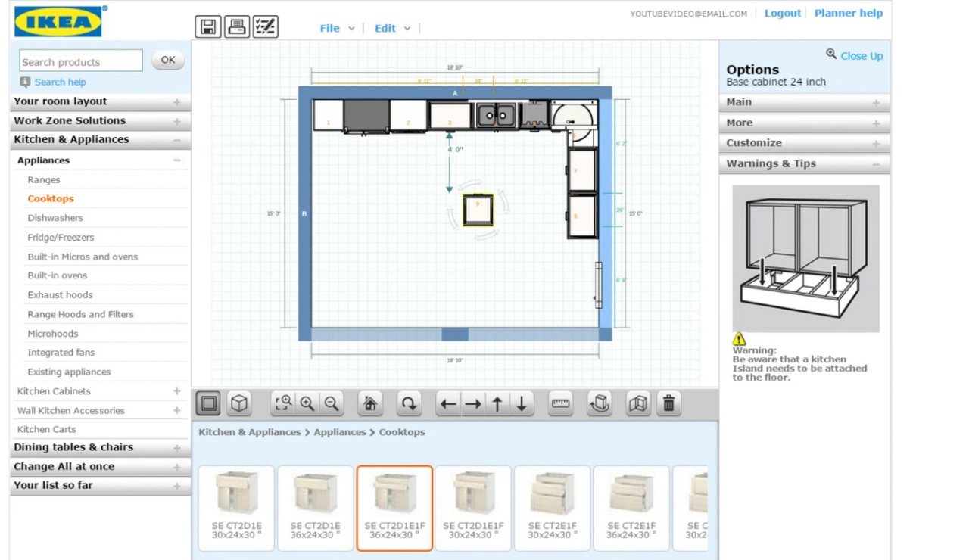969x560 pixels.
Task: Click the IKEA logo
Action: pyautogui.click(x=59, y=21)
